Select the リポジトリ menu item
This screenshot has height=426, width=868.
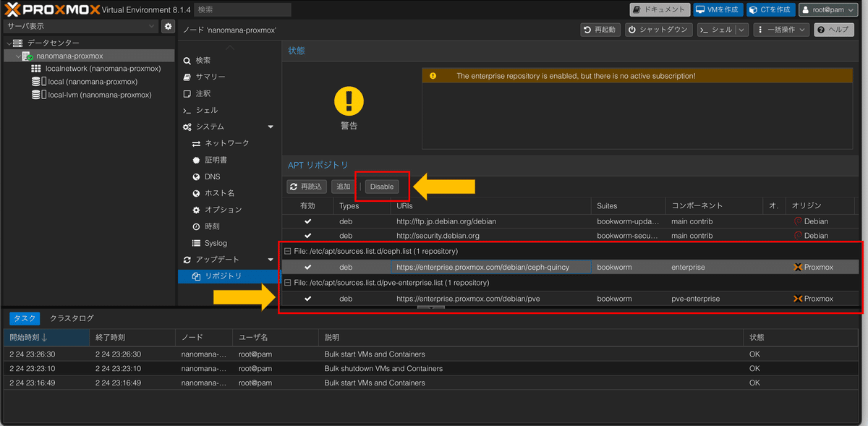click(229, 276)
